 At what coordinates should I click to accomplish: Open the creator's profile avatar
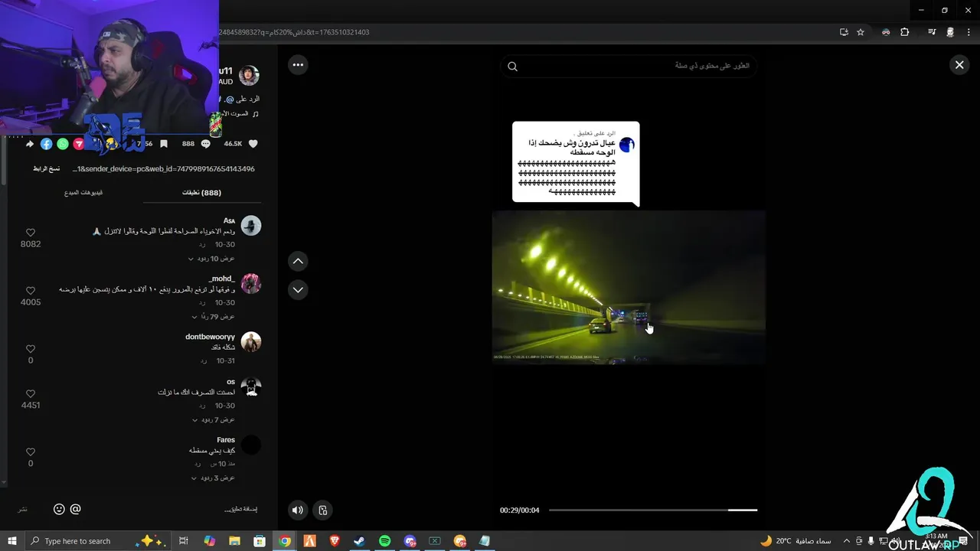pos(249,75)
